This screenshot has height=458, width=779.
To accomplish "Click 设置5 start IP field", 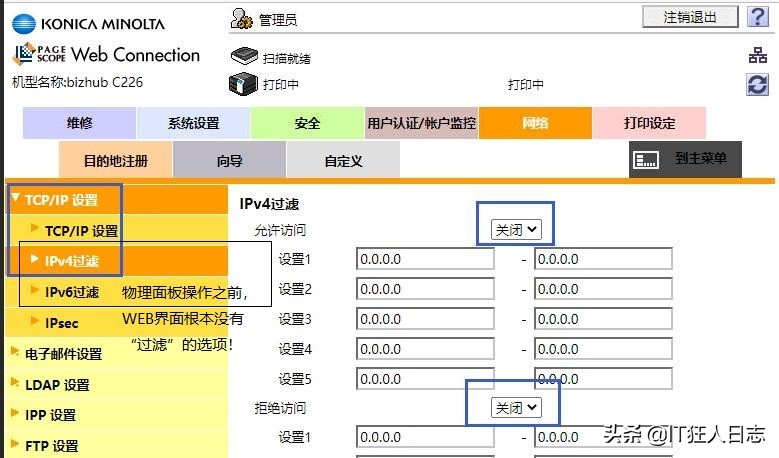I will click(425, 379).
